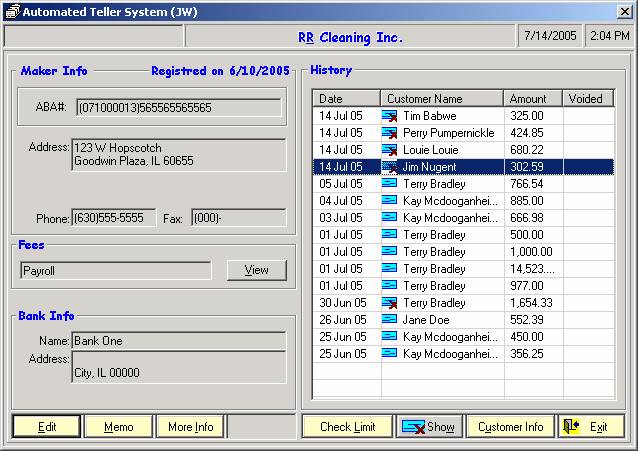
Task: Click check icon next to Louie Louie
Action: tap(390, 150)
